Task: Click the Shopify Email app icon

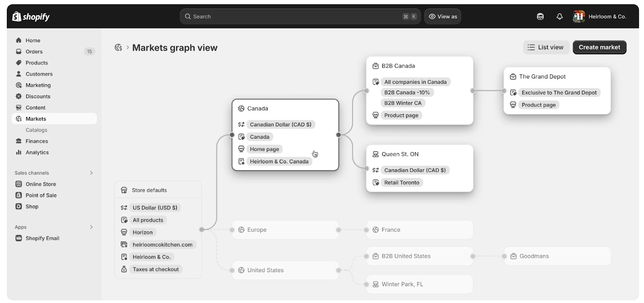Action: [19, 238]
